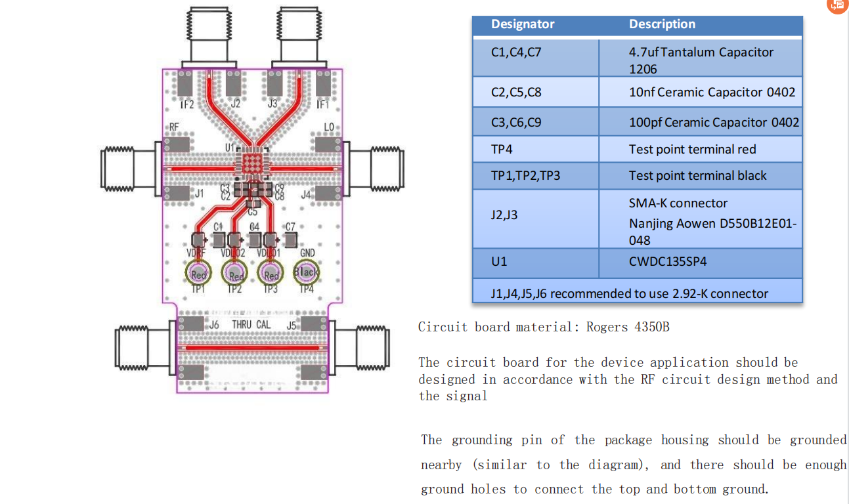Viewport: 849px width, 504px height.
Task: Click the "C1" capacitor label on the board
Action: [219, 227]
